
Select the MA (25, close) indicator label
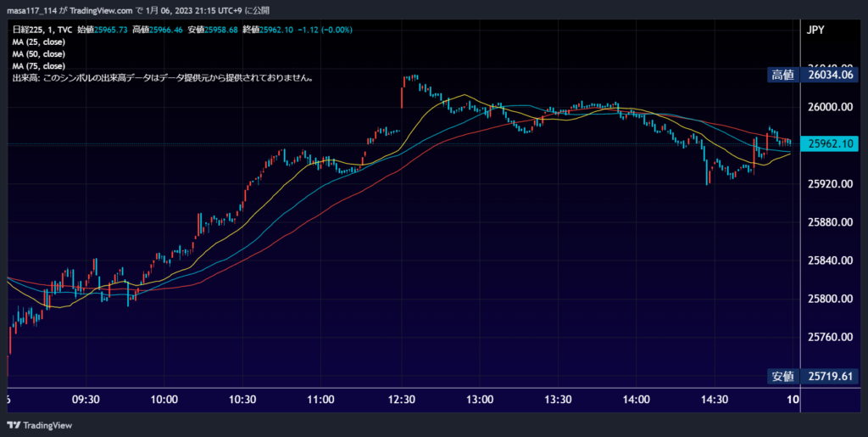39,42
